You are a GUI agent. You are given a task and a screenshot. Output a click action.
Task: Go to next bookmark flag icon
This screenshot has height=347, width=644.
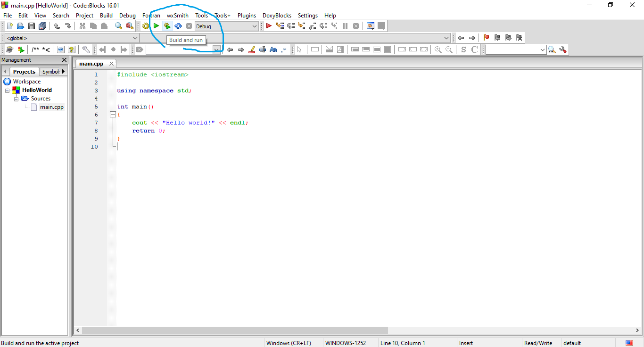(508, 38)
